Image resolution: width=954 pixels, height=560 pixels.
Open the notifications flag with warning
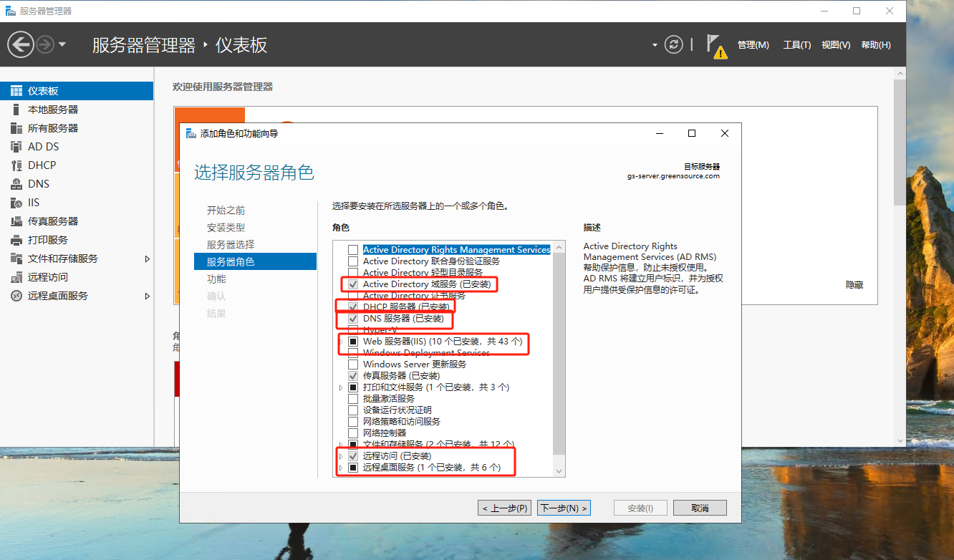tap(715, 46)
